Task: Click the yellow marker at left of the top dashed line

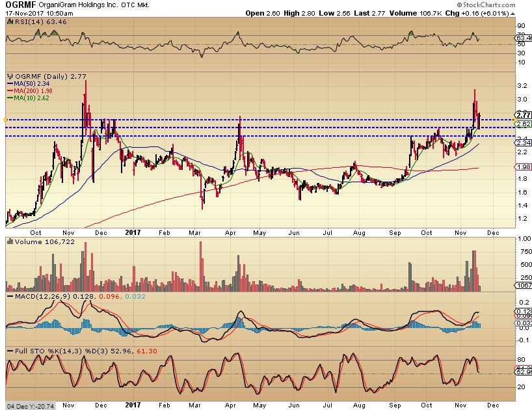Action: click(x=5, y=120)
